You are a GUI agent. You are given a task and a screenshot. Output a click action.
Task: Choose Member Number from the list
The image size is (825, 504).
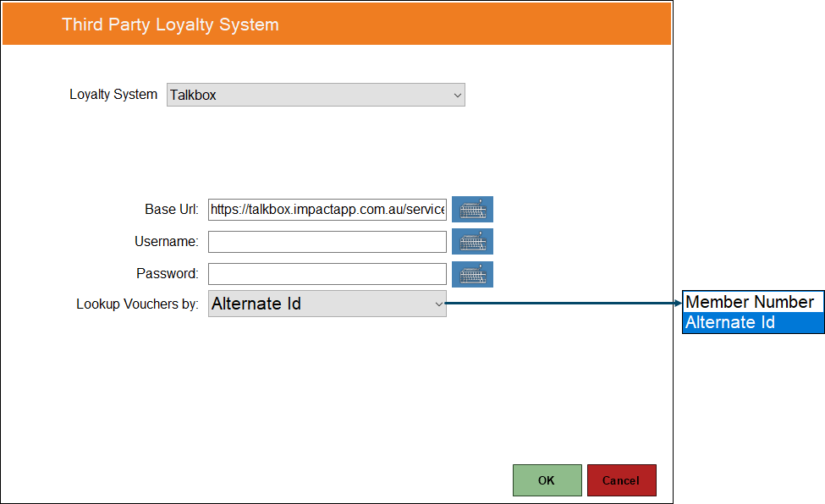pyautogui.click(x=752, y=302)
